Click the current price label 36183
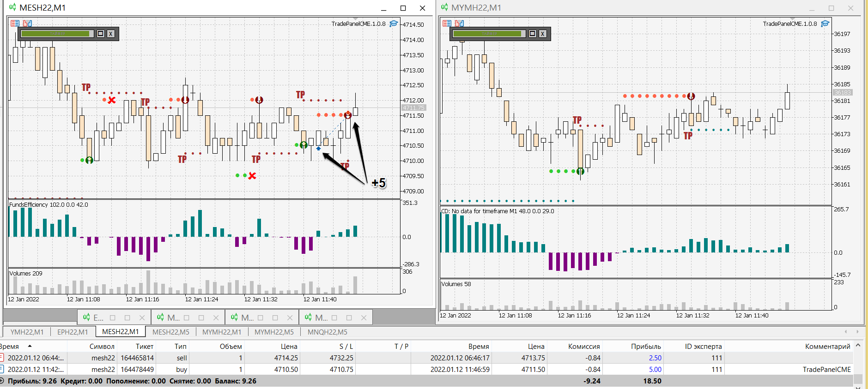The height and width of the screenshot is (389, 868). click(842, 92)
